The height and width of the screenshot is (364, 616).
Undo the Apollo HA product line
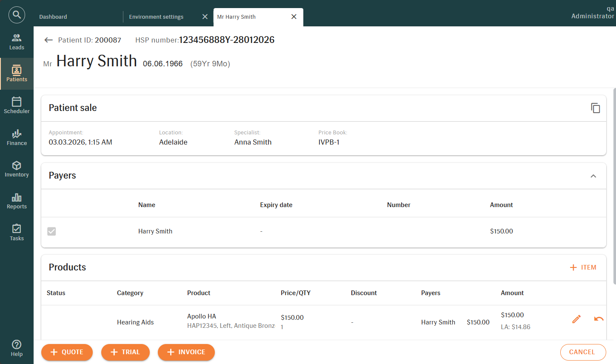(599, 319)
